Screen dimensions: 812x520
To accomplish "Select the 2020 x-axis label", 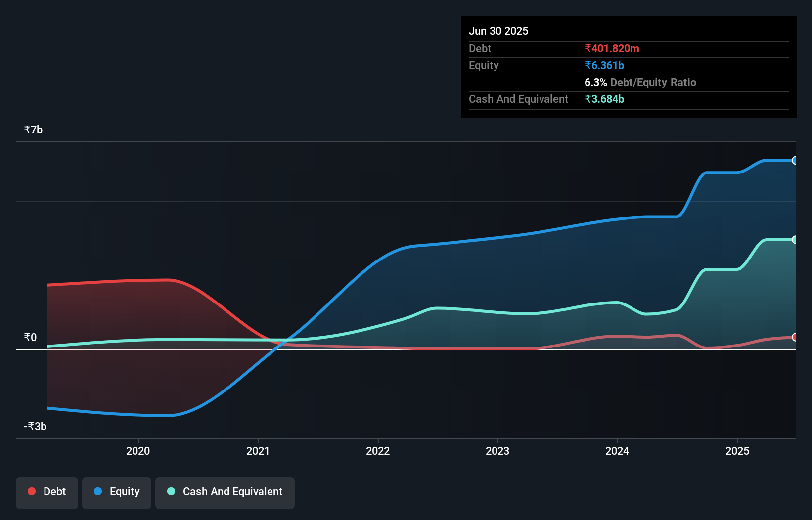I will (138, 451).
